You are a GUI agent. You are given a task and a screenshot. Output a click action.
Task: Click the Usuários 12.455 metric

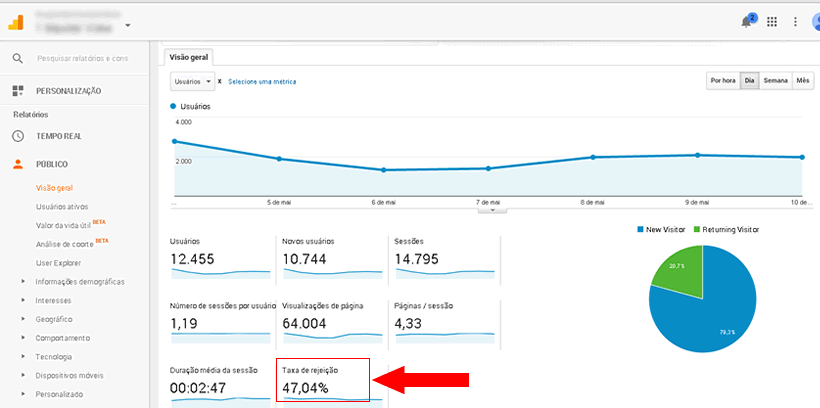click(220, 260)
